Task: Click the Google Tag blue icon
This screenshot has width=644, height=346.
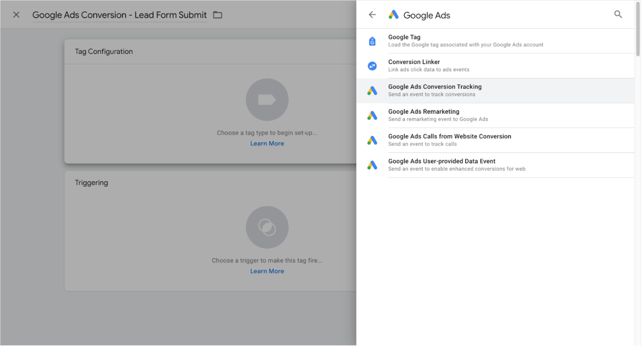Action: click(x=372, y=41)
